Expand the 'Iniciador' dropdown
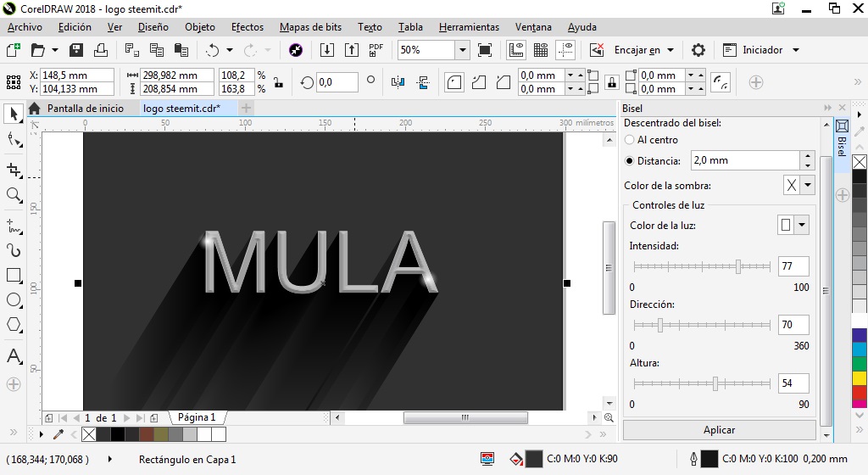The height and width of the screenshot is (475, 868). click(796, 50)
